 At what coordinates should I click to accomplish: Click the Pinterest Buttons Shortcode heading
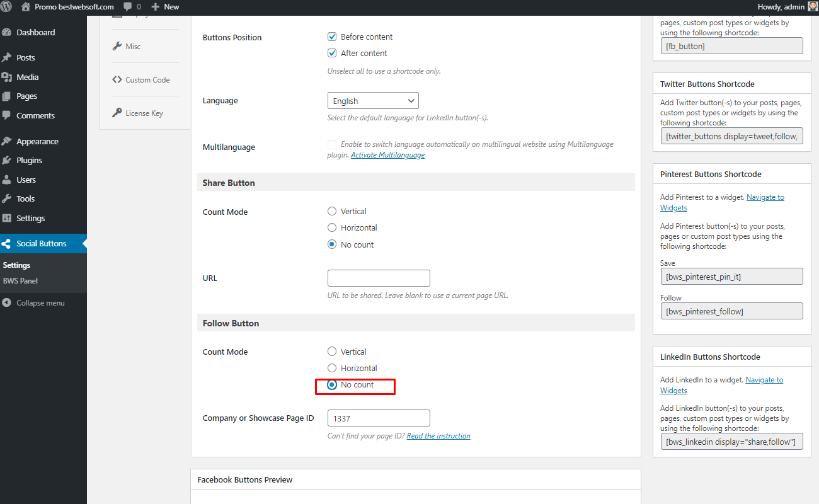[x=711, y=174]
